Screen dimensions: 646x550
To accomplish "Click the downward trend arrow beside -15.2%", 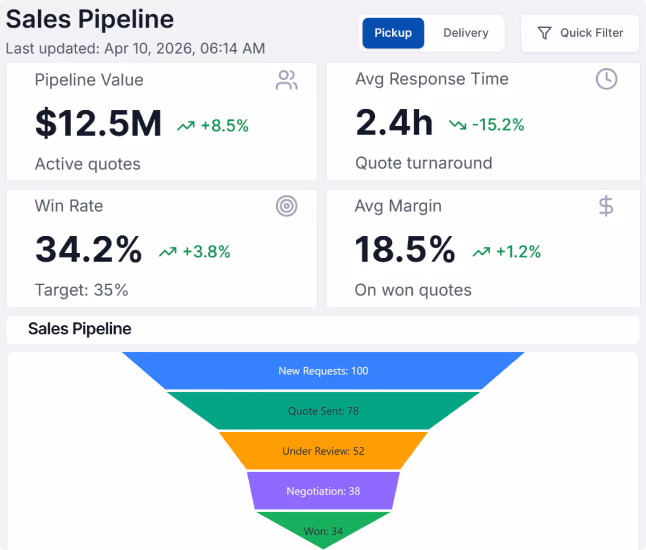I will pos(458,124).
